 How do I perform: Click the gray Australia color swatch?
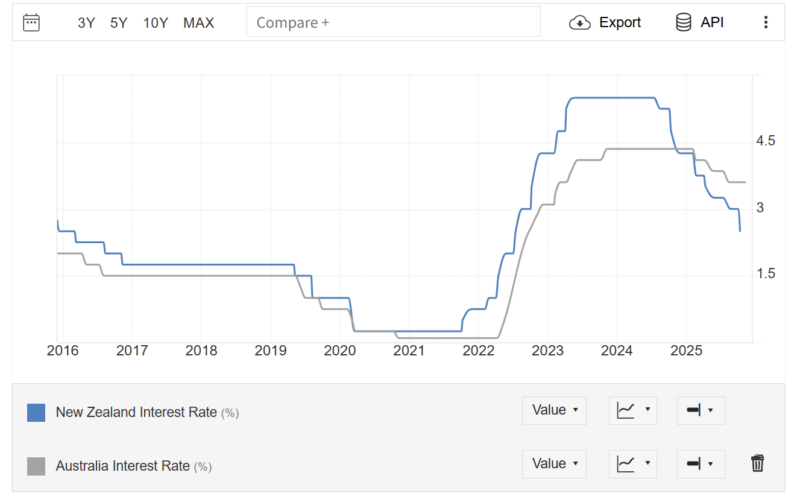pos(36,466)
